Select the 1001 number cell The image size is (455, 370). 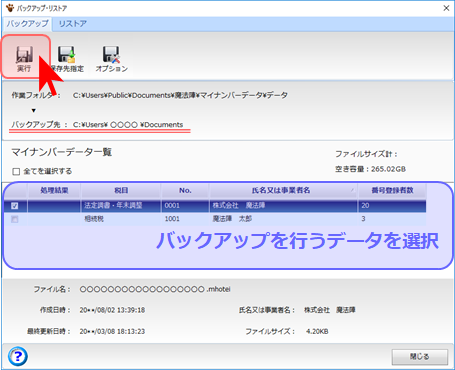point(185,219)
